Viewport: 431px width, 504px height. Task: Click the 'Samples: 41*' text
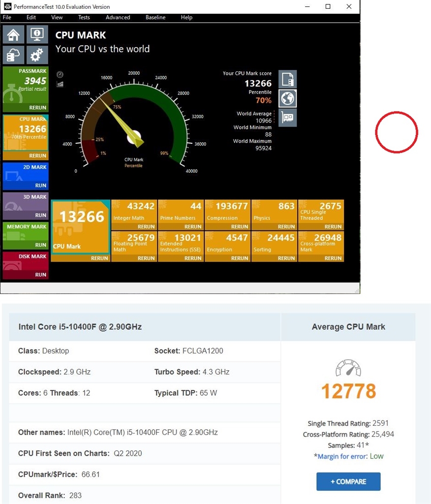348,445
